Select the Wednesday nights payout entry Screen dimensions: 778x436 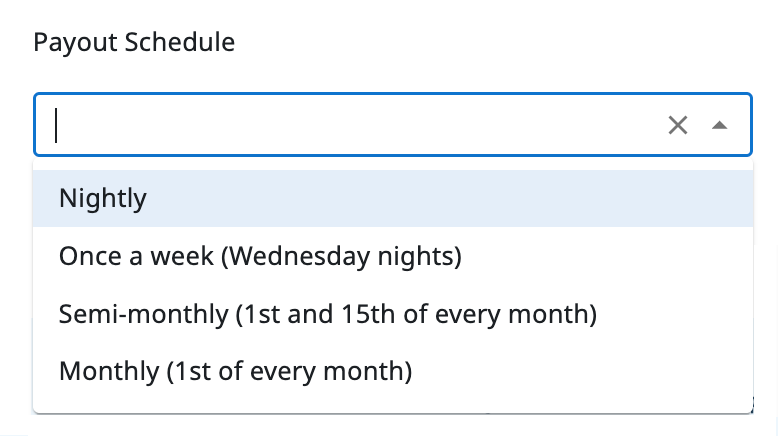260,256
